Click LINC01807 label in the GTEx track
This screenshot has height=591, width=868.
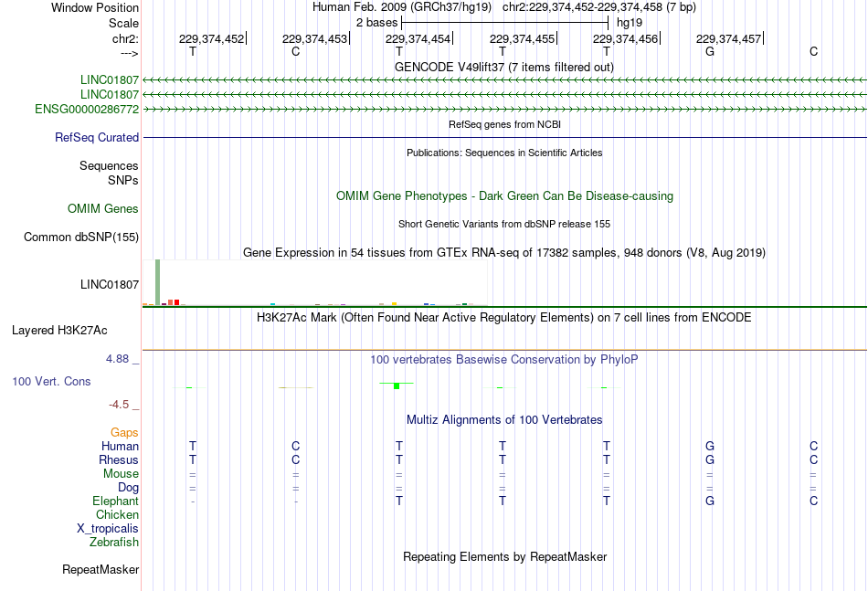point(109,284)
